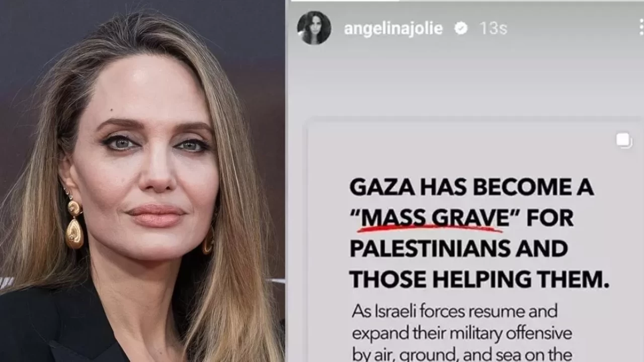Open the portrait photo of the woman
Viewport: 644px width, 362px height.
(x=142, y=181)
